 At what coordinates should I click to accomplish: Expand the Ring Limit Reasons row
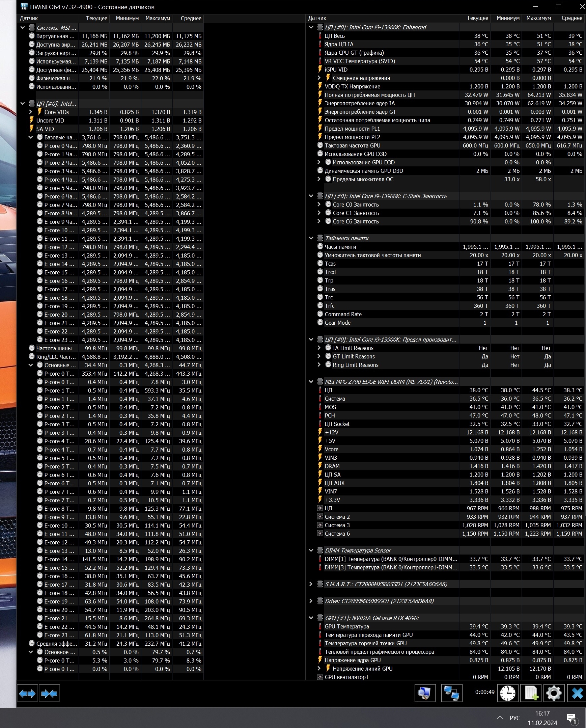point(319,365)
